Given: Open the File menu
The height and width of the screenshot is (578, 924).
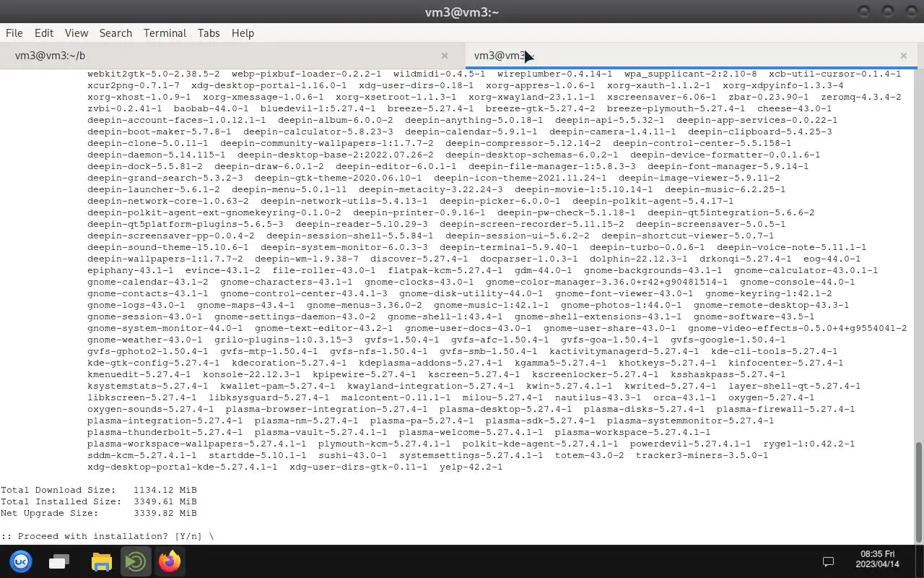Looking at the screenshot, I should click(x=14, y=33).
